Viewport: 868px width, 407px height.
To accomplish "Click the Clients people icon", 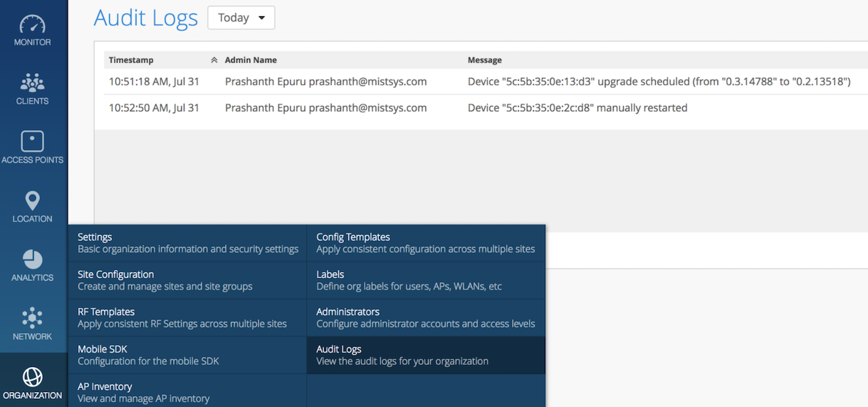I will [33, 83].
